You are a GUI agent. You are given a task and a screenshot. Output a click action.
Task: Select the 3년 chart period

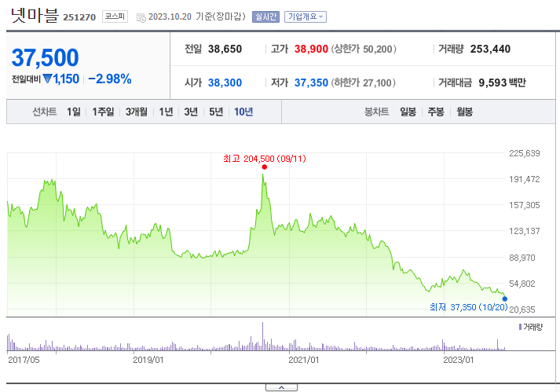pyautogui.click(x=191, y=112)
